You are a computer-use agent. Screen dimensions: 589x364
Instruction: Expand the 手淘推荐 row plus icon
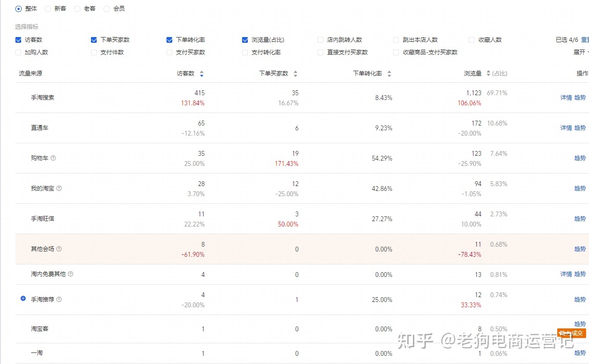[23, 299]
